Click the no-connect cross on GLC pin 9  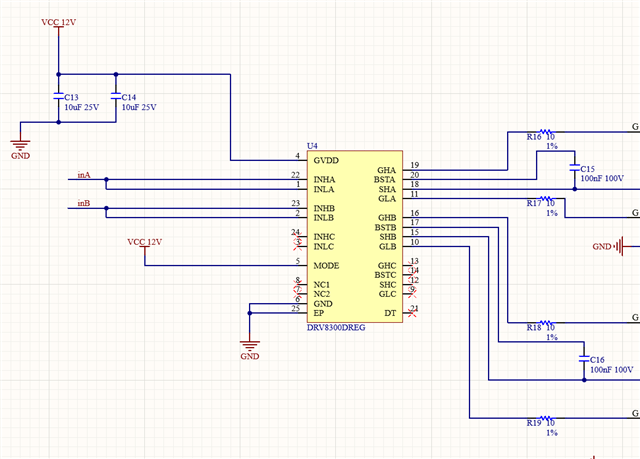pyautogui.click(x=412, y=293)
